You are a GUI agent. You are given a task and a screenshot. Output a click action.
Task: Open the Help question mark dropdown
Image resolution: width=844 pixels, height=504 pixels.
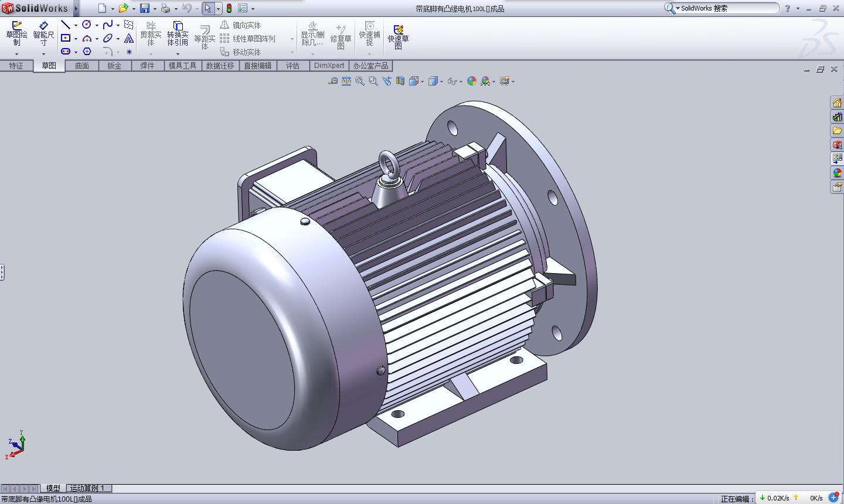pyautogui.click(x=798, y=9)
